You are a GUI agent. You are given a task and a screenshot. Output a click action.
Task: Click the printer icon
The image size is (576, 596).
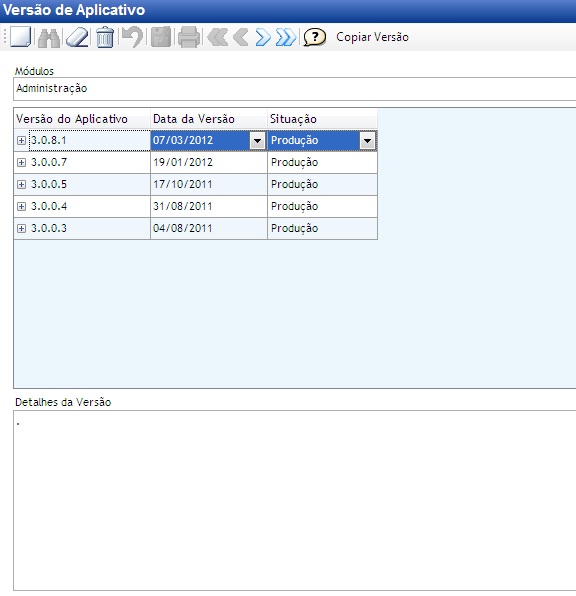[x=189, y=37]
